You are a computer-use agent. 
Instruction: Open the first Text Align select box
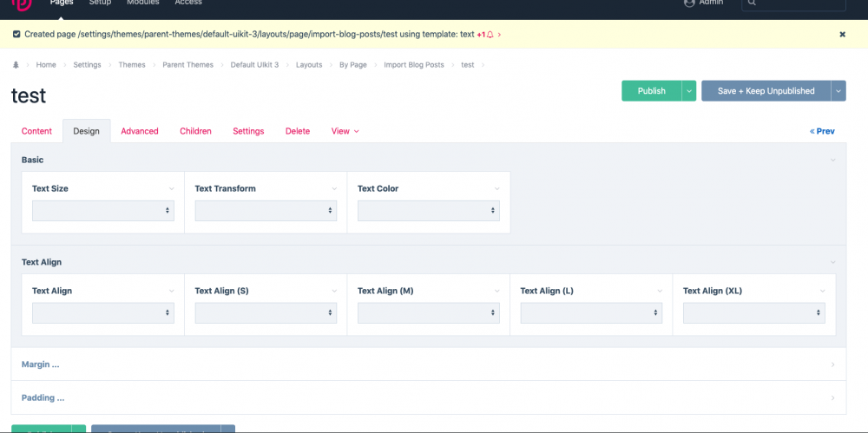tap(103, 313)
